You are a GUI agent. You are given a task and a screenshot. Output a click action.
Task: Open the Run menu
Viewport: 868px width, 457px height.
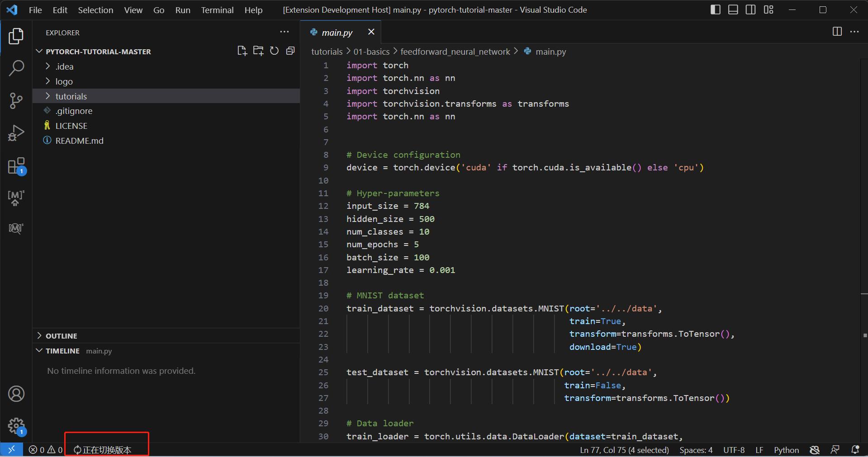coord(183,10)
